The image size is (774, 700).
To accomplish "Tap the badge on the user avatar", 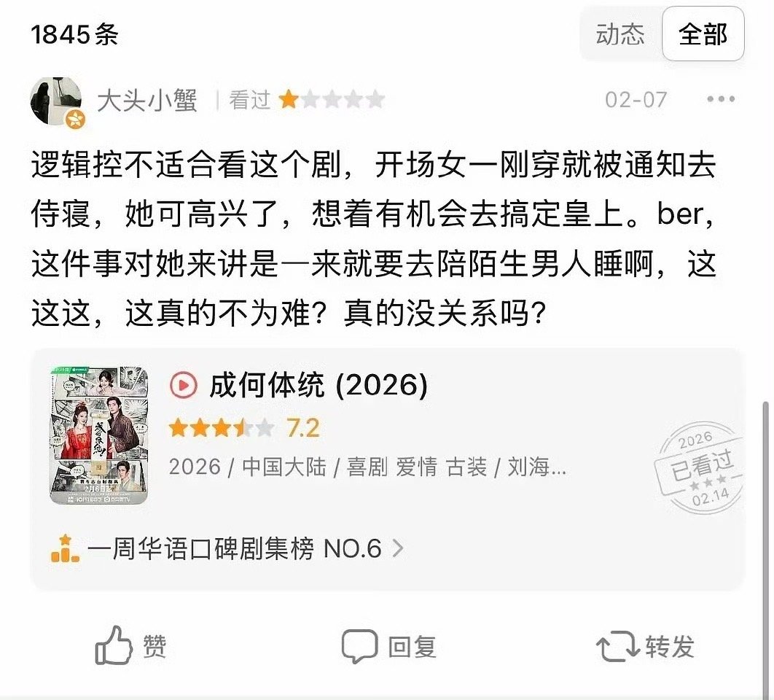I will [x=76, y=119].
